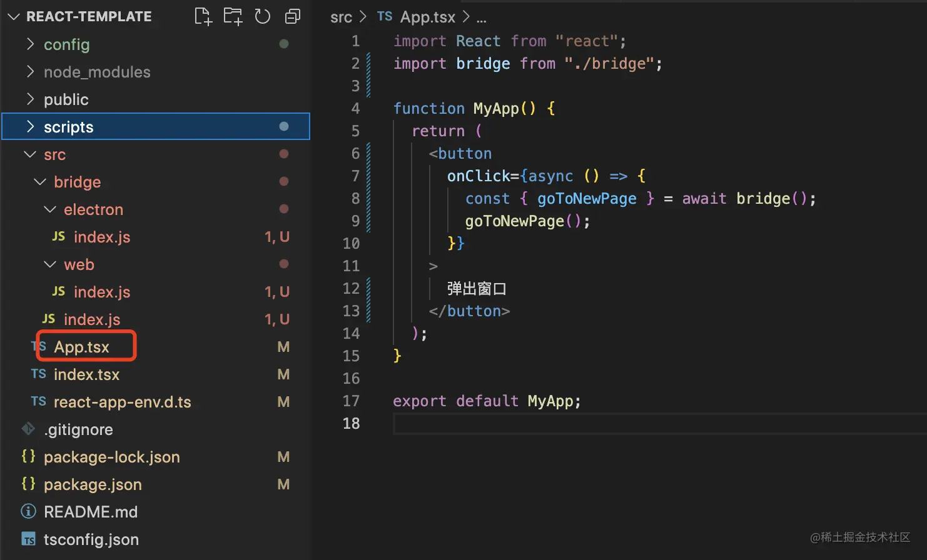
Task: Click the MyApp function name on line 4
Action: pyautogui.click(x=497, y=109)
